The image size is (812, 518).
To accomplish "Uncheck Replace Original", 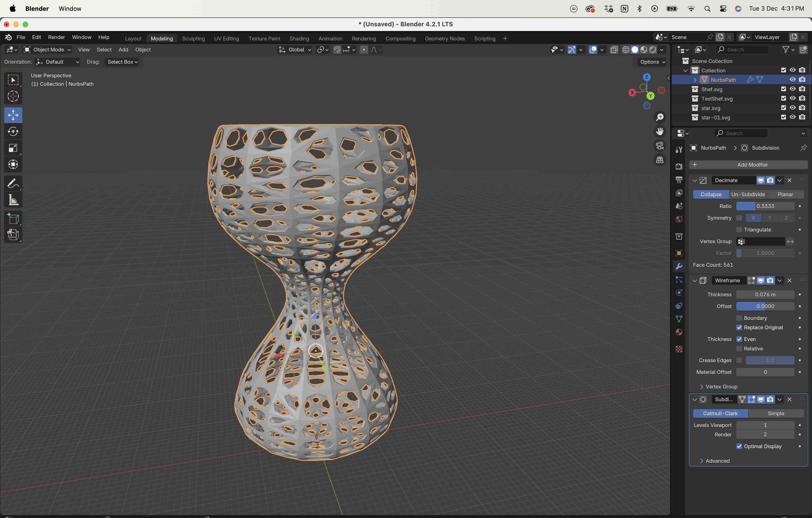I will (739, 327).
